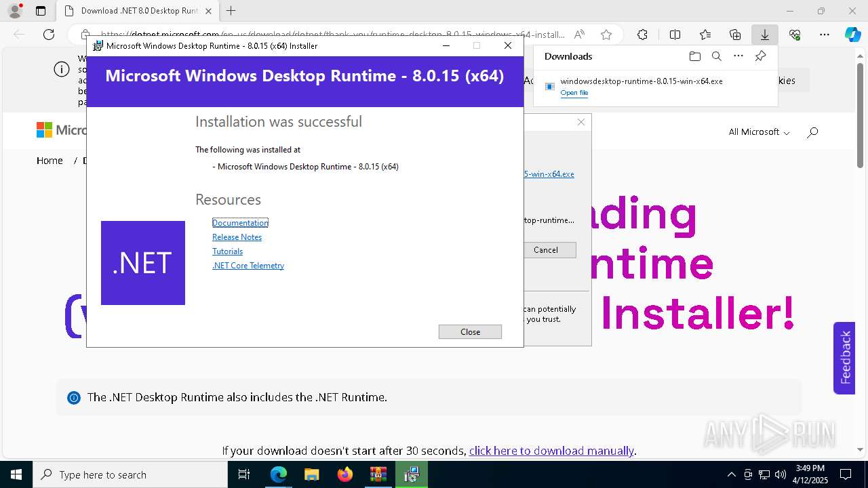This screenshot has height=488, width=868.
Task: Open more options in Downloads panel
Action: [x=738, y=56]
